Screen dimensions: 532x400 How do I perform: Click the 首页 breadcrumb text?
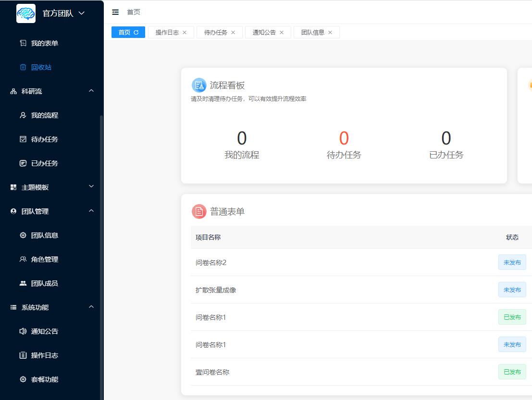point(134,12)
